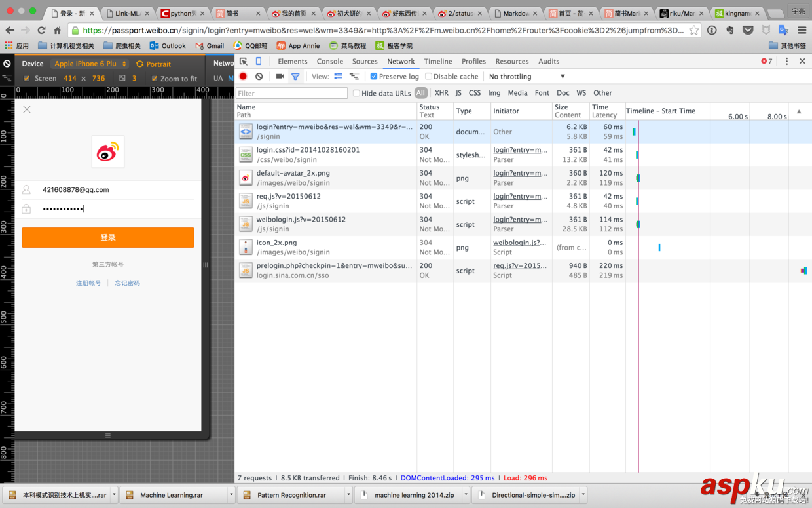
Task: Filter requests by CSS type
Action: coord(475,93)
